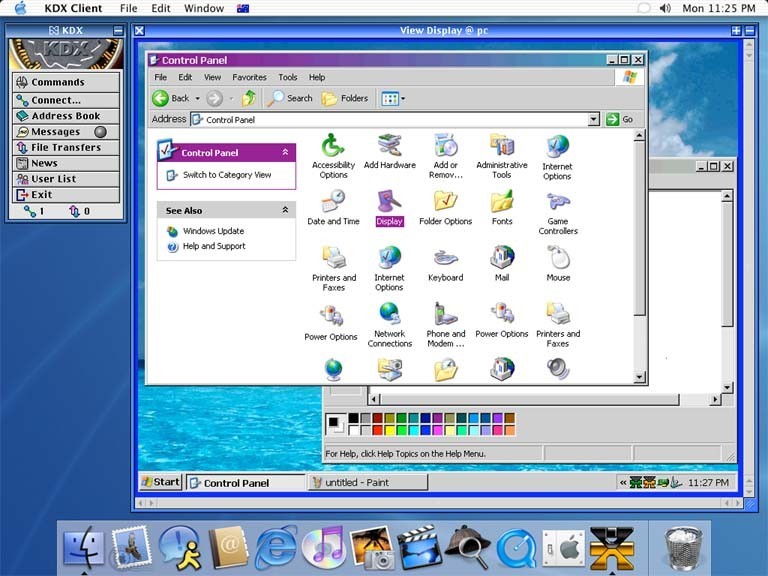
Task: Click the Search toolbar button
Action: (x=290, y=98)
